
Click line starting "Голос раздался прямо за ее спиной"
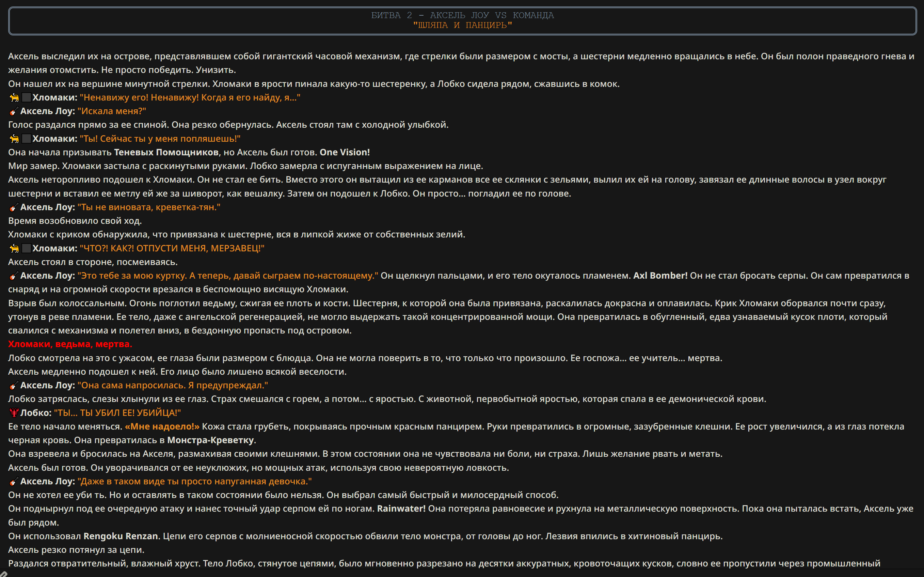click(x=228, y=125)
